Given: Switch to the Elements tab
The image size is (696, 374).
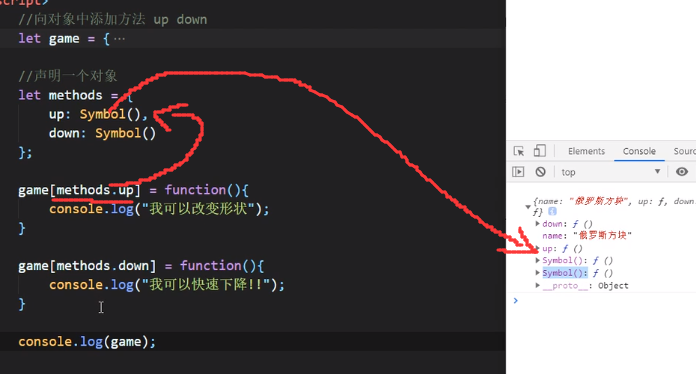Looking at the screenshot, I should click(x=586, y=151).
